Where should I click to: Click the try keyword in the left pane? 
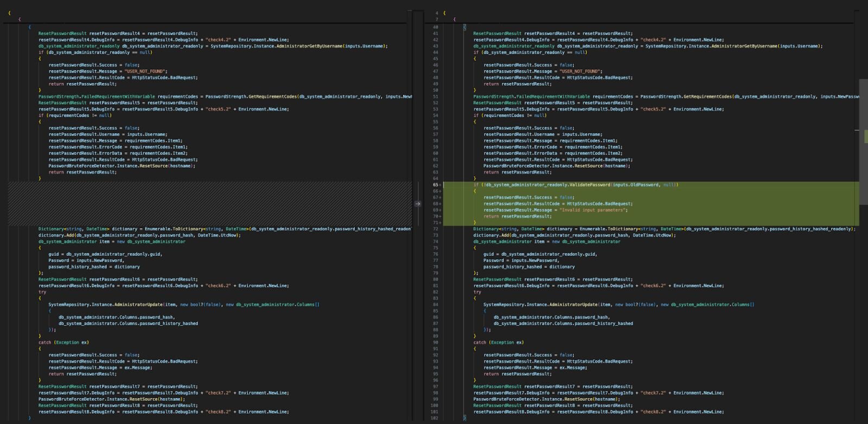(x=42, y=292)
